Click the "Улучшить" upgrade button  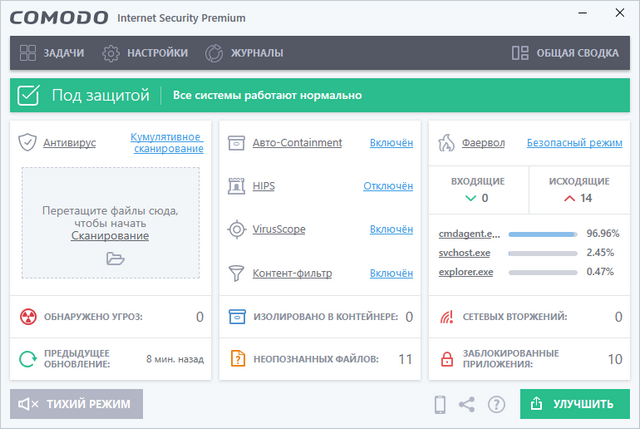tap(574, 404)
